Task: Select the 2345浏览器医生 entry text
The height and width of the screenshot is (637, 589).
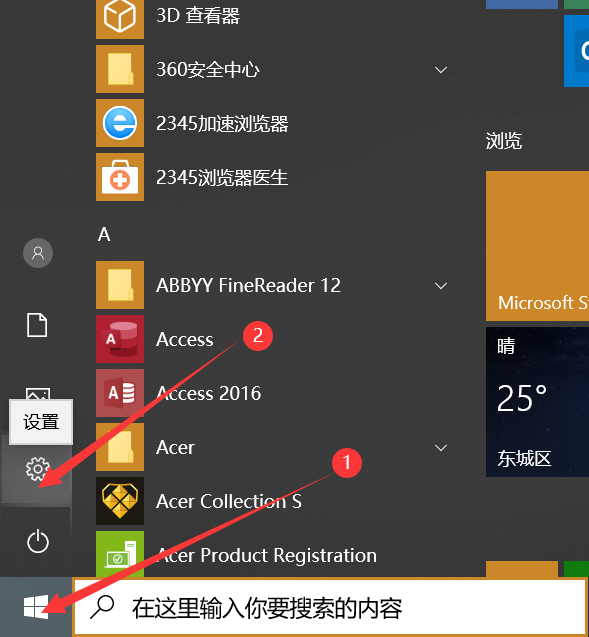Action: (222, 178)
